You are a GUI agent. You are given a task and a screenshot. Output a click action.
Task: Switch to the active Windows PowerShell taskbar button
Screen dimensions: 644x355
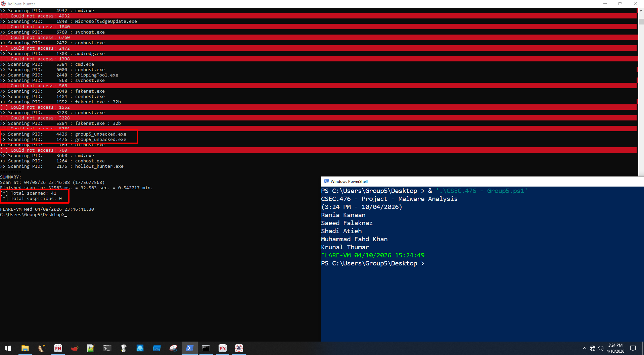coord(190,348)
